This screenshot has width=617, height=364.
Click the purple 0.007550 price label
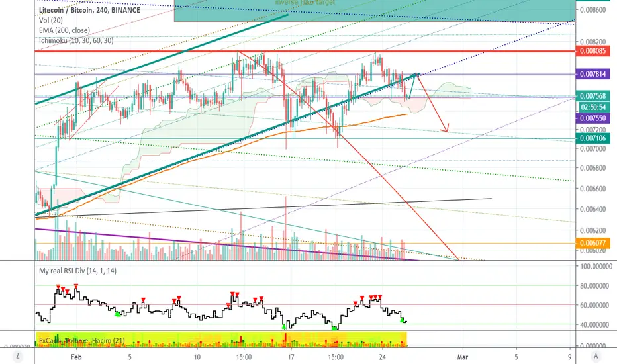[593, 118]
